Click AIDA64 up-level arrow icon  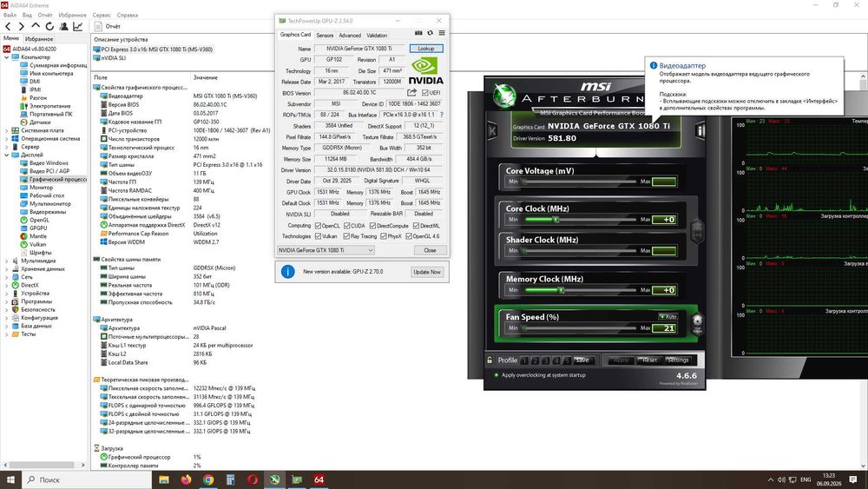36,26
